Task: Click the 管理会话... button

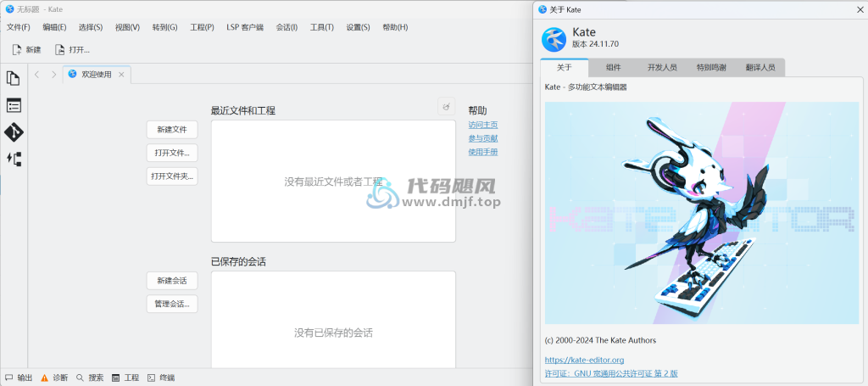Action: [x=171, y=304]
